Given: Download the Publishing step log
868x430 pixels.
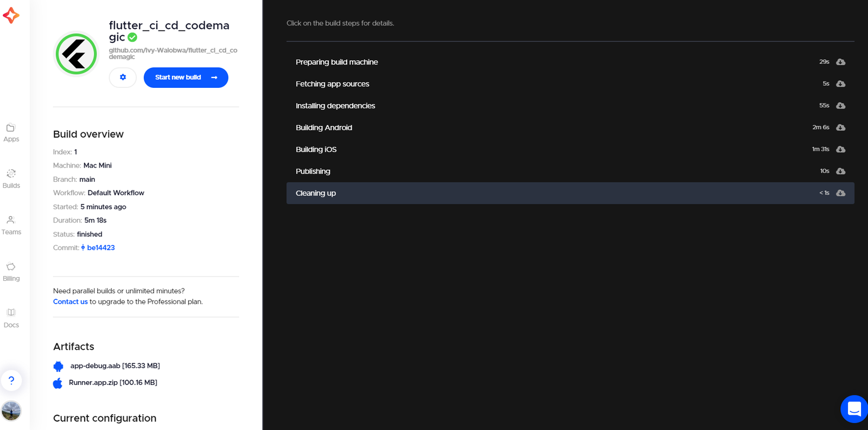Looking at the screenshot, I should (840, 171).
